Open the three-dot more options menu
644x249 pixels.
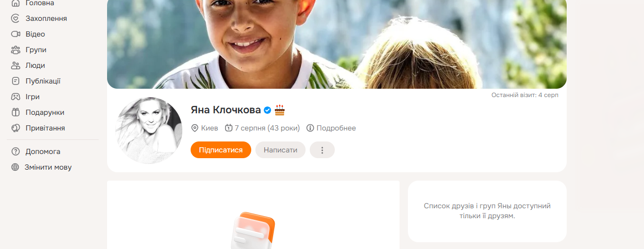point(322,150)
